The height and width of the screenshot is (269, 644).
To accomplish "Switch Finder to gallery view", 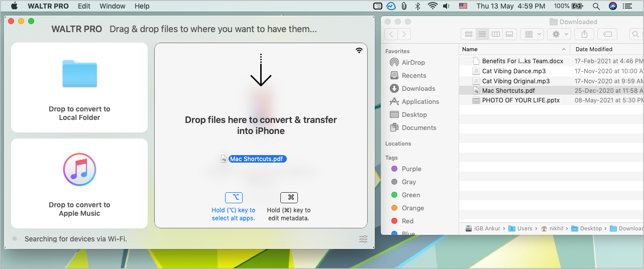I will [509, 34].
